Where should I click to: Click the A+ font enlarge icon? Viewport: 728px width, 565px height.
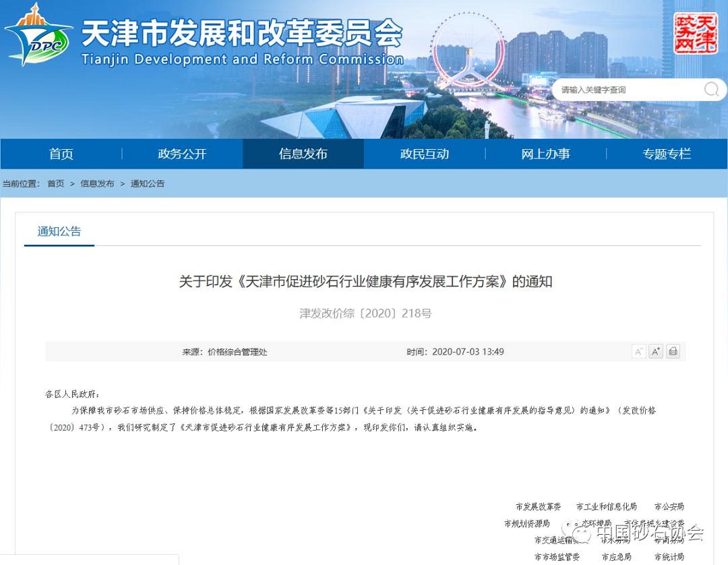pos(655,351)
